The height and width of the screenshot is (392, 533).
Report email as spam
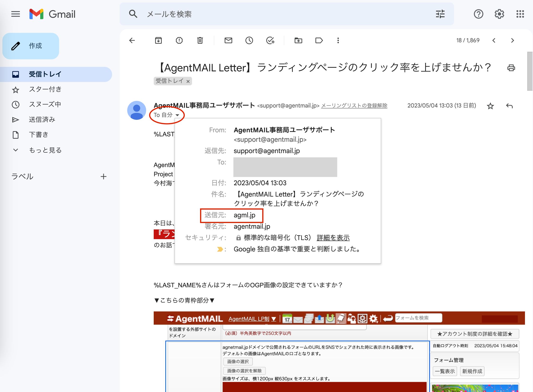coord(179,40)
